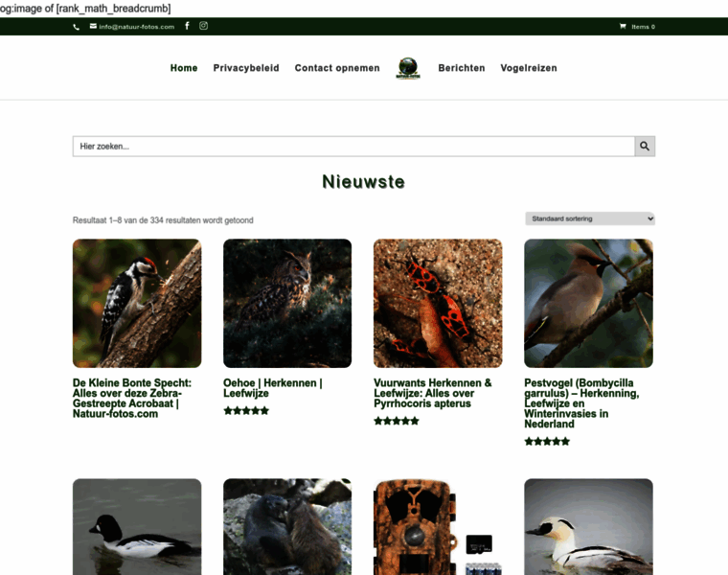Screen dimensions: 728x575
Task: Click the star rating under Pestvogel
Action: coord(547,441)
